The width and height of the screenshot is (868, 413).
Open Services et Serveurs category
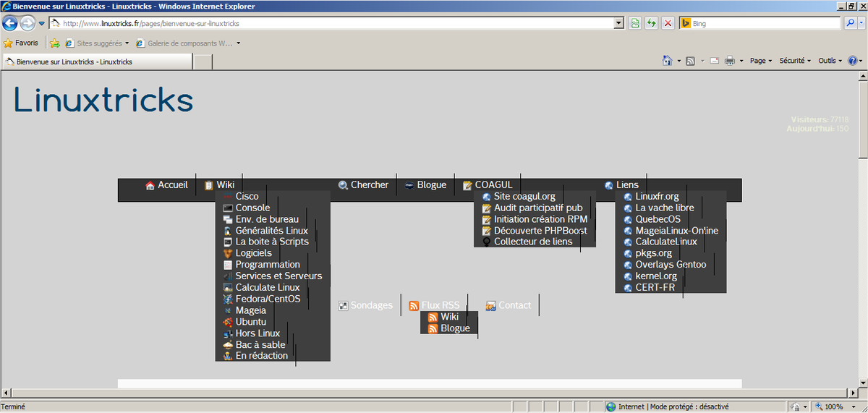(273, 276)
